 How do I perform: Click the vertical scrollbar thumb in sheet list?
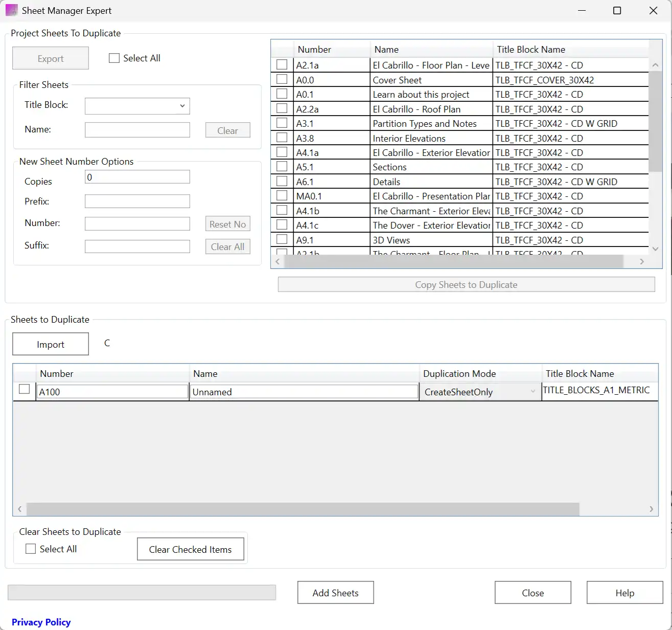[x=655, y=123]
